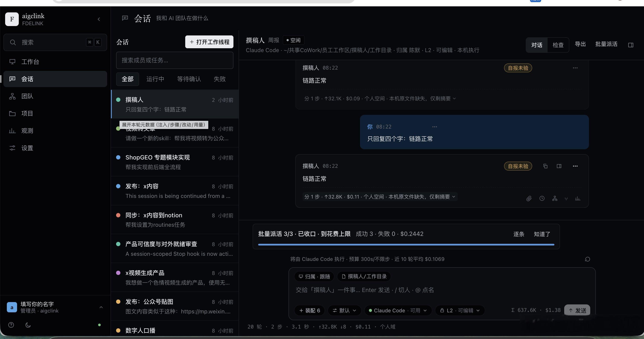Click the 归属 · 跟随 chip
The height and width of the screenshot is (339, 644).
(x=314, y=276)
